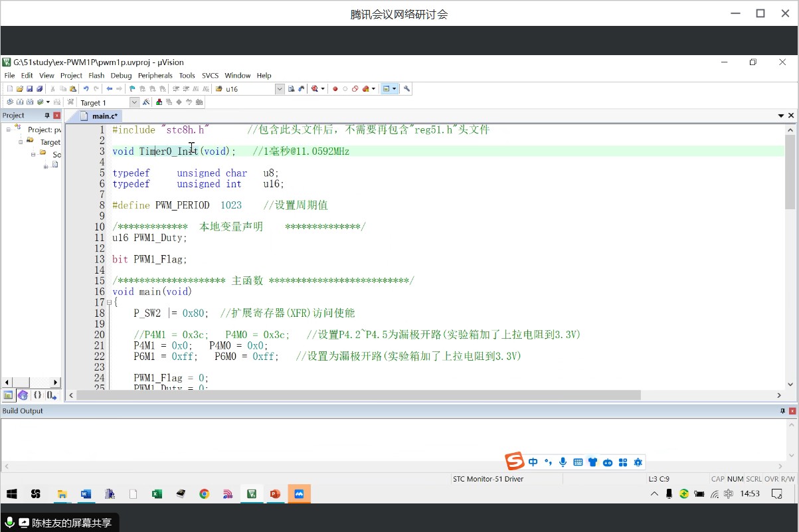Insert a bookmark with the flag icon
Viewport: 799px width, 532px height.
tap(132, 88)
